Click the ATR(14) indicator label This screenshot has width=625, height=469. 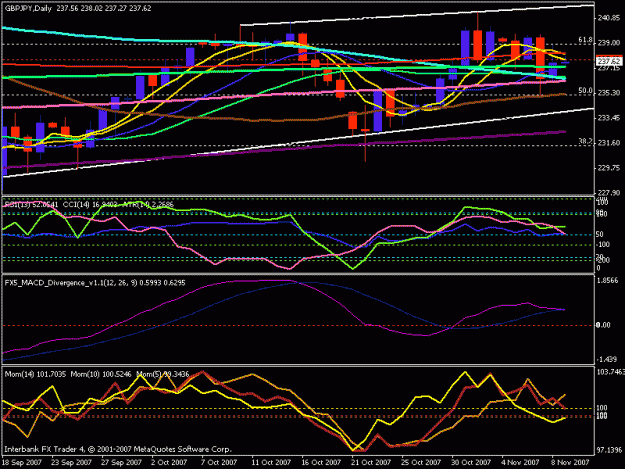pos(148,204)
